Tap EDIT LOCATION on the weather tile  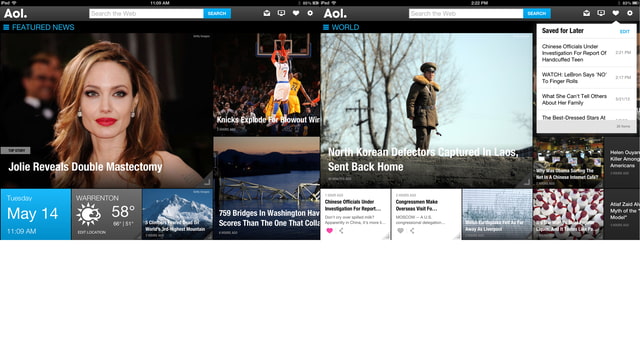(x=91, y=232)
